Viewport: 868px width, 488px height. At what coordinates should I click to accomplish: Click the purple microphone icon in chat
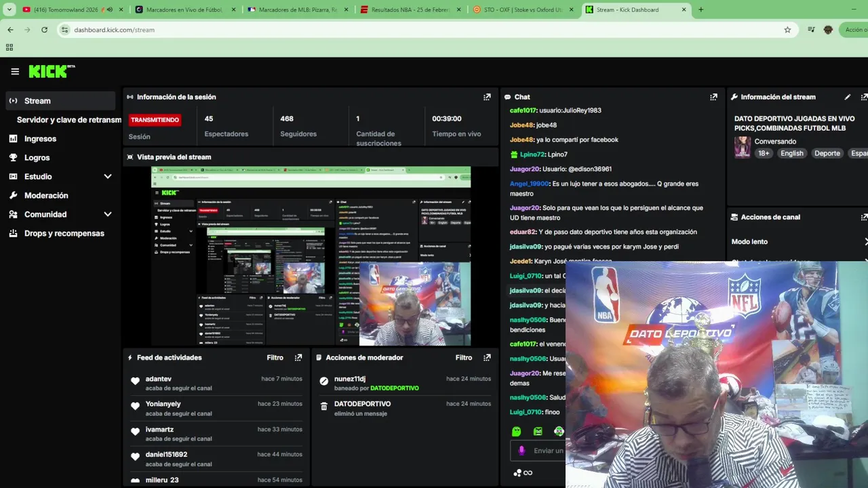click(x=521, y=451)
